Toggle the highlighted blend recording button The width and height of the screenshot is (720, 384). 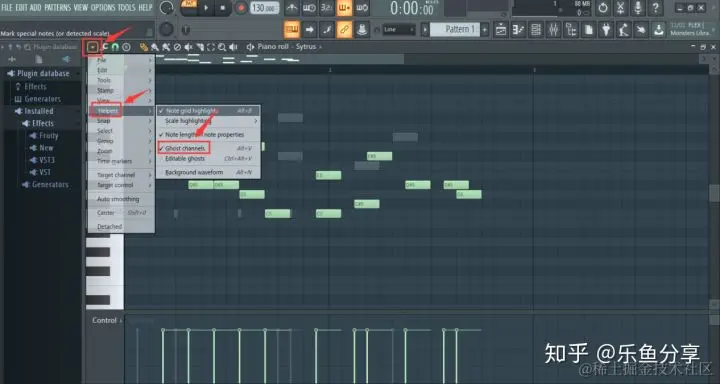344,8
